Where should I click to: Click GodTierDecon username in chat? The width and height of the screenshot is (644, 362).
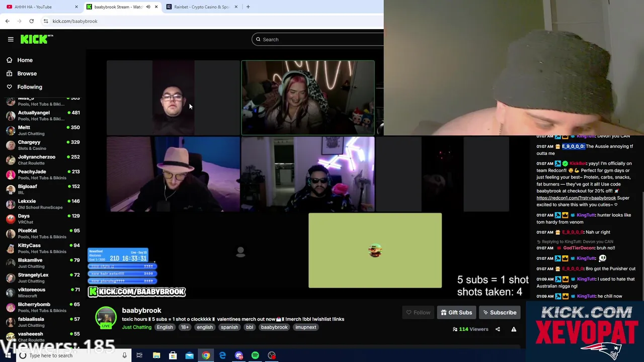[579, 248]
